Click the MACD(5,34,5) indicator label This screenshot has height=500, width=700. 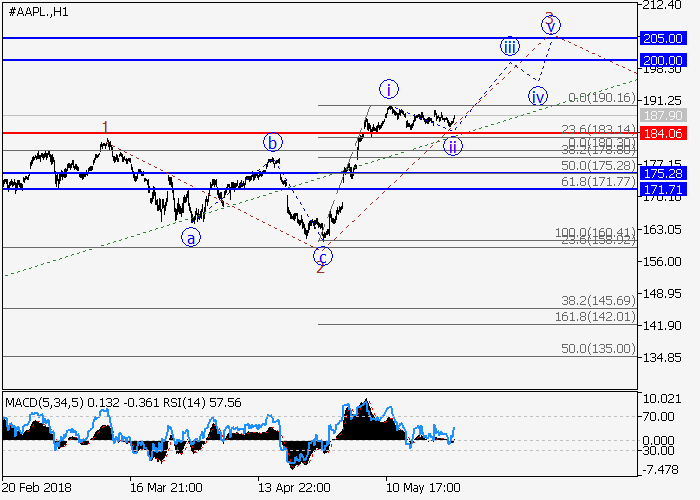point(41,402)
